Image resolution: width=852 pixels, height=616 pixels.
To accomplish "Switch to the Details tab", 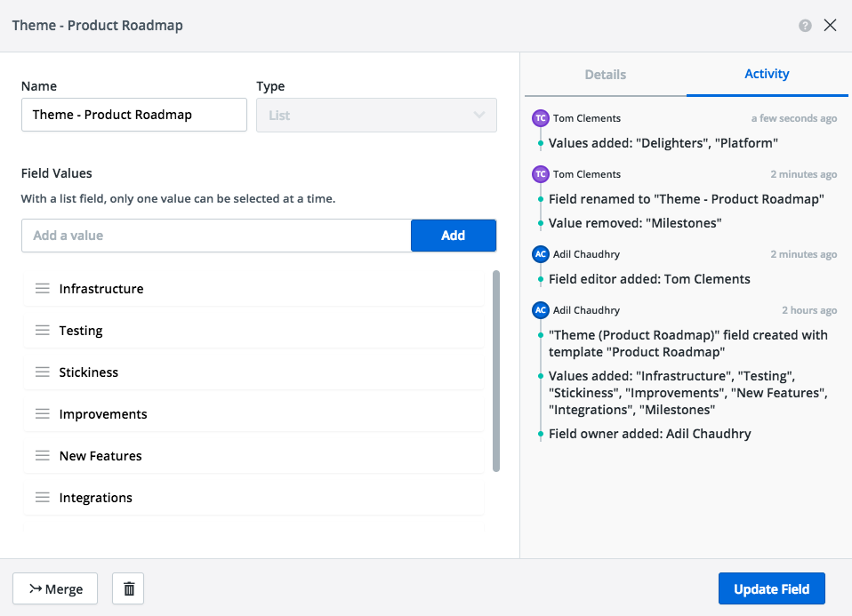I will [x=605, y=75].
